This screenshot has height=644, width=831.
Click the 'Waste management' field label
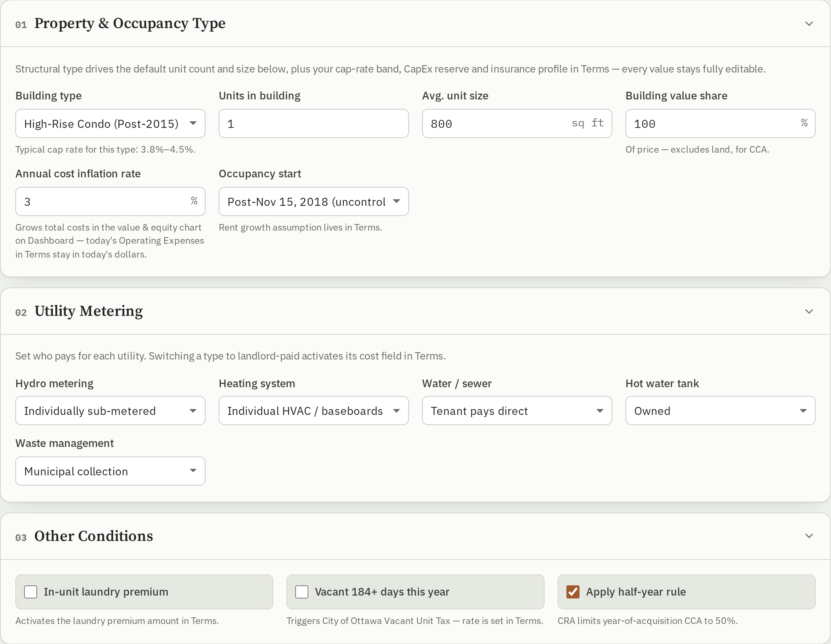tap(65, 443)
